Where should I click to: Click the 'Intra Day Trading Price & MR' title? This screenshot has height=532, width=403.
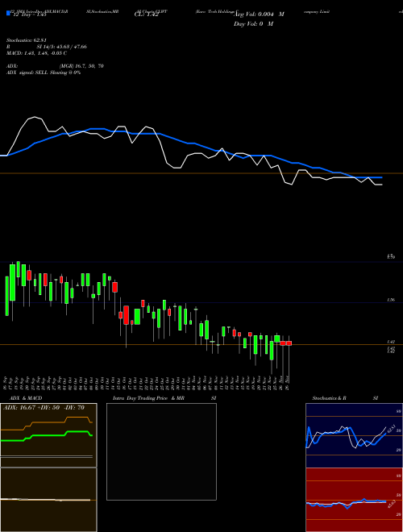tap(148, 398)
